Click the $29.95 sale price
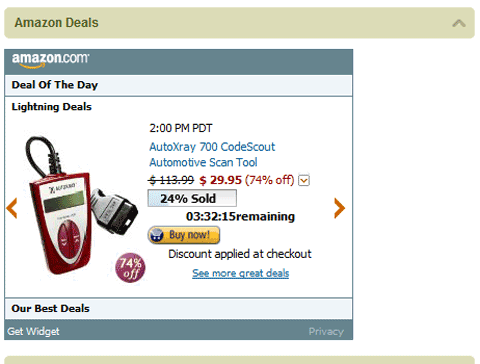 220,180
